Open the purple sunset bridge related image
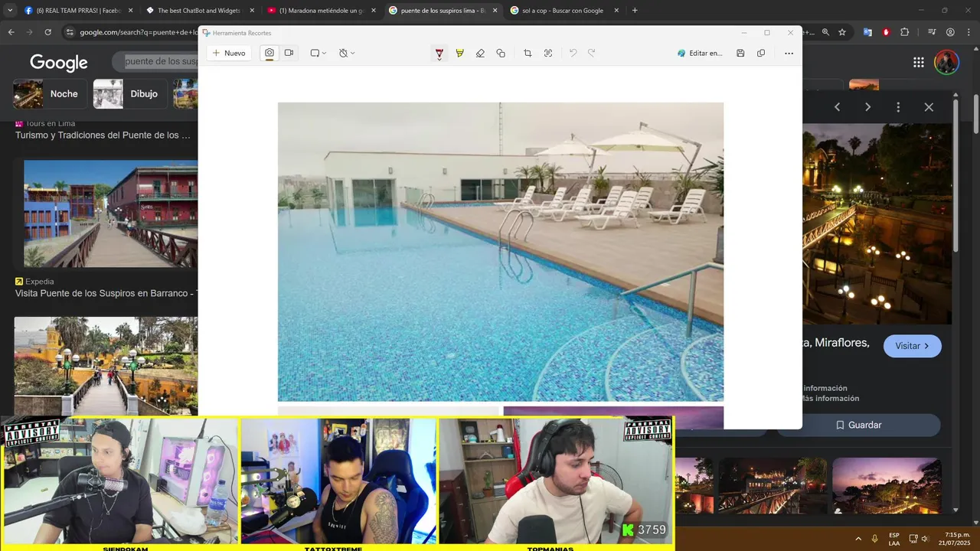The width and height of the screenshot is (980, 551). (887, 485)
